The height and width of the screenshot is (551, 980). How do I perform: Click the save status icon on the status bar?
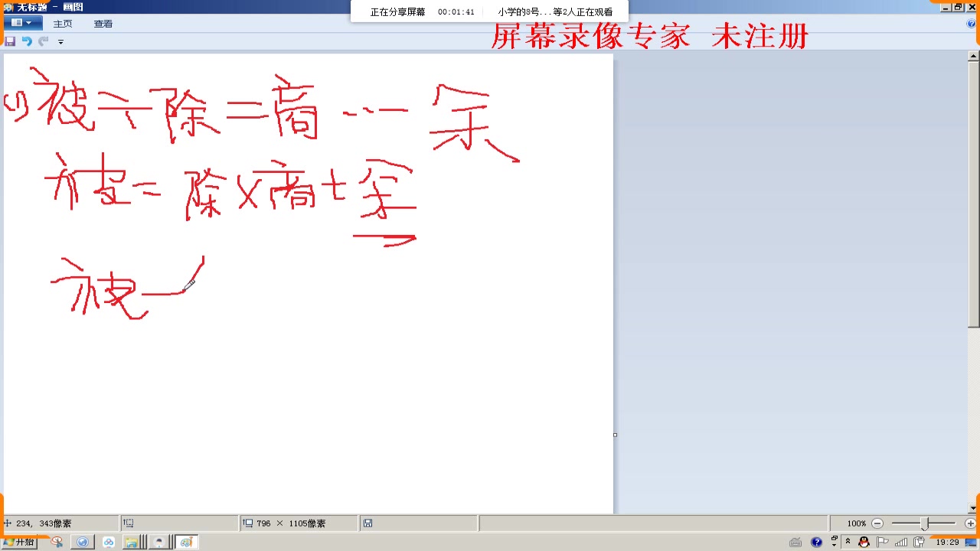click(368, 523)
